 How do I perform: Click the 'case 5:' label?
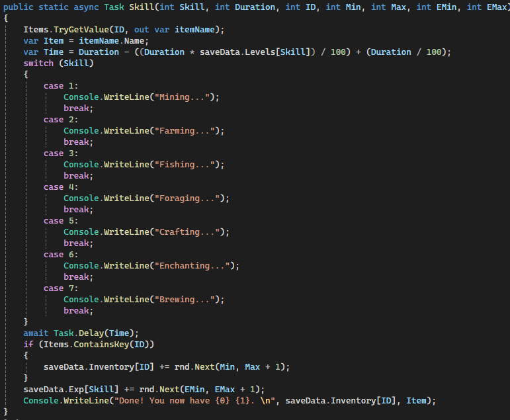tap(61, 221)
